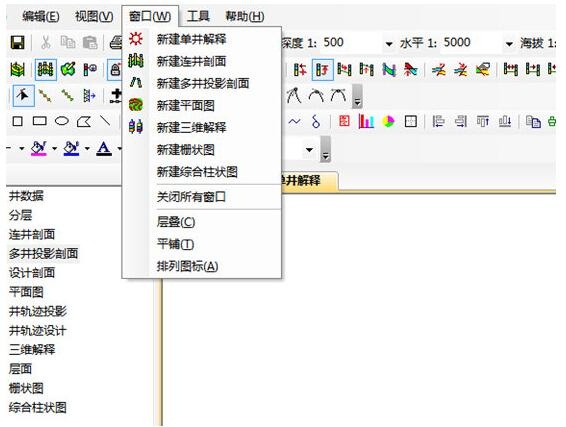Choose 新建单井解释 from the Window menu
The width and height of the screenshot is (566, 427).
(x=202, y=39)
